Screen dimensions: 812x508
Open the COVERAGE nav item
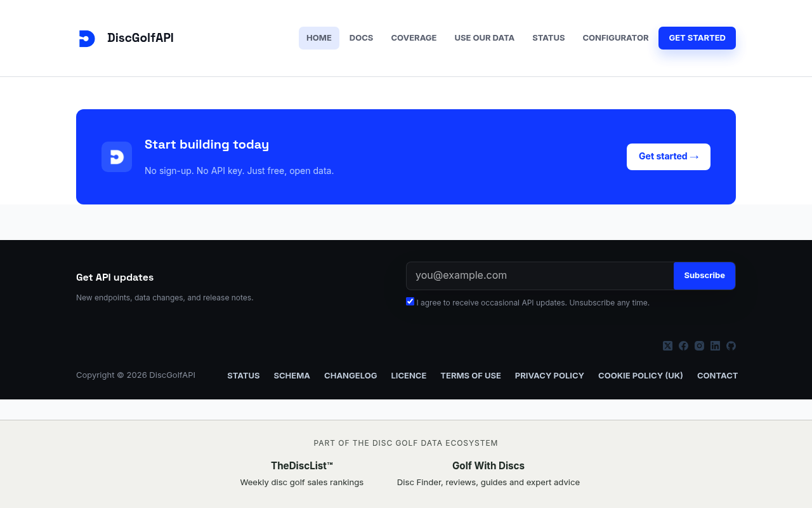414,38
